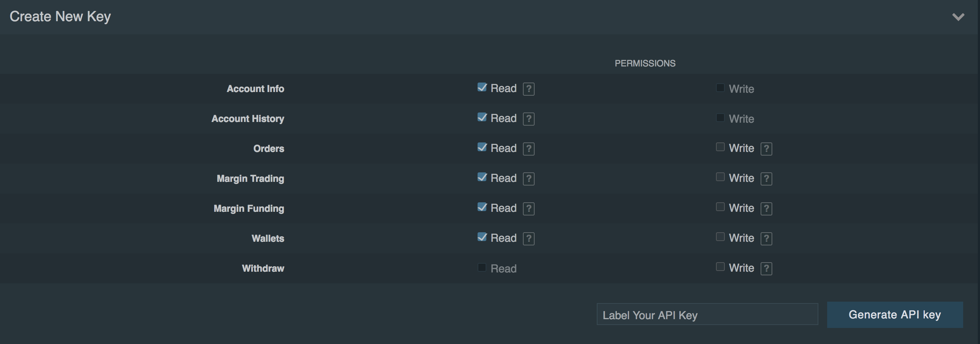Check the Wallets Write checkbox
Screen dimensions: 980x344
pyautogui.click(x=720, y=237)
